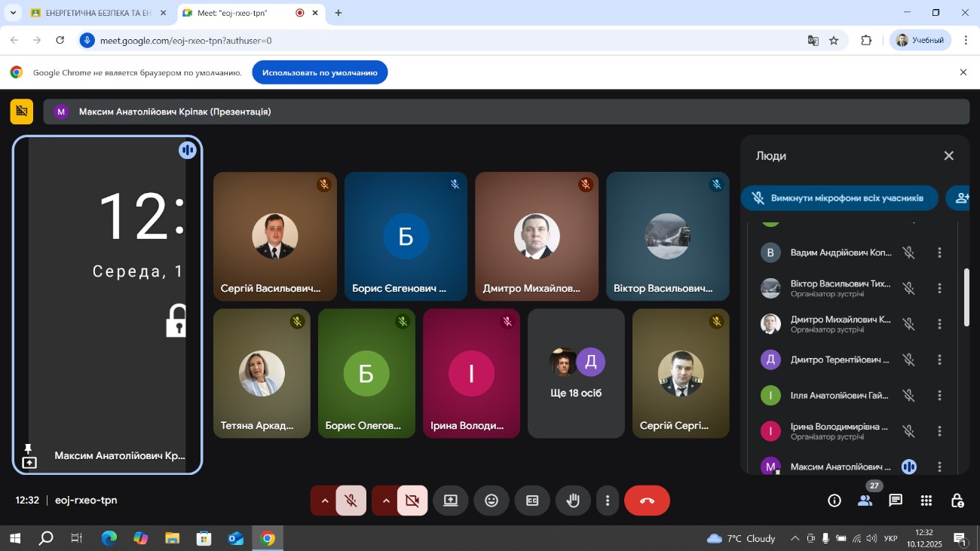980x551 pixels.
Task: Mute Вадим Андрійович's microphone in list
Action: (909, 253)
